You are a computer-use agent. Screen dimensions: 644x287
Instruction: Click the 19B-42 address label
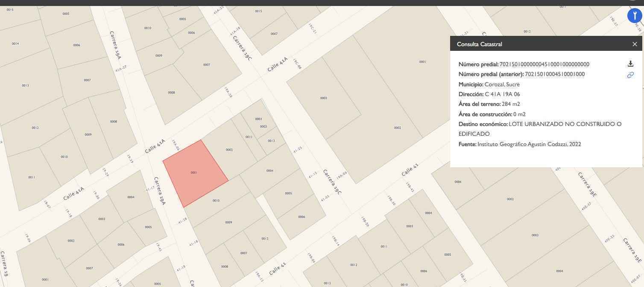pos(410,187)
